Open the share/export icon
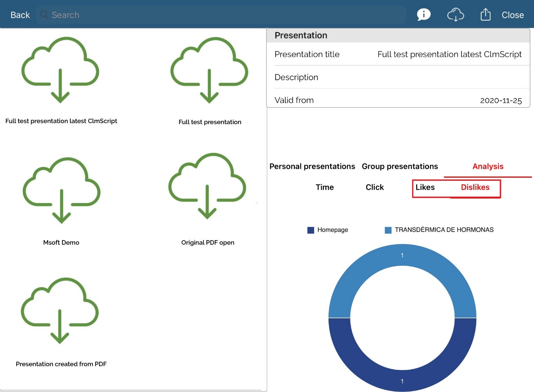This screenshot has height=392, width=534. click(x=485, y=15)
